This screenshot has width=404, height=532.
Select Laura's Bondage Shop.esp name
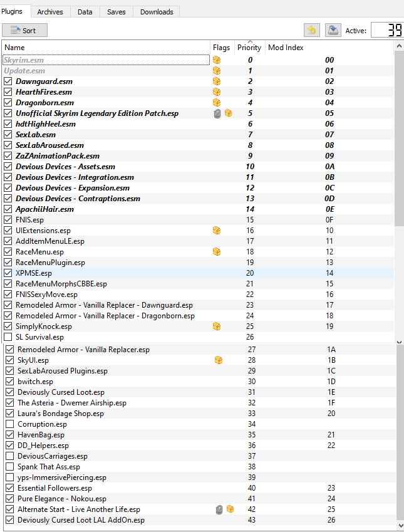coord(61,413)
